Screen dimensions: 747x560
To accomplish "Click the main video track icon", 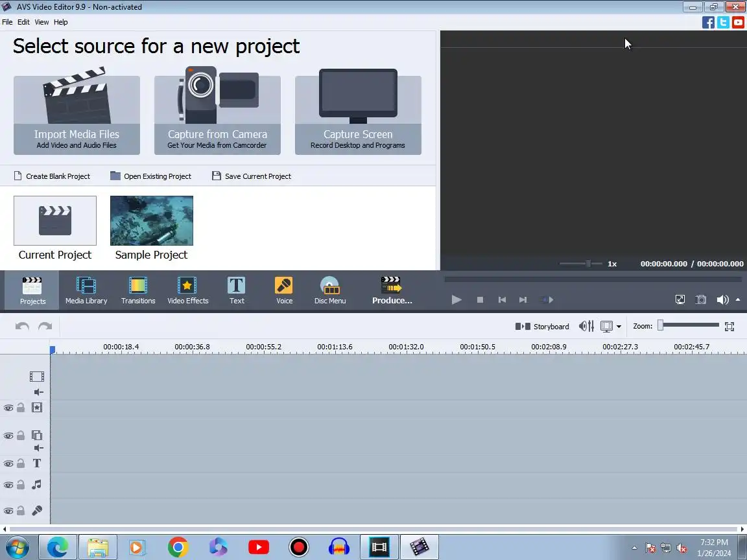I will pyautogui.click(x=37, y=377).
